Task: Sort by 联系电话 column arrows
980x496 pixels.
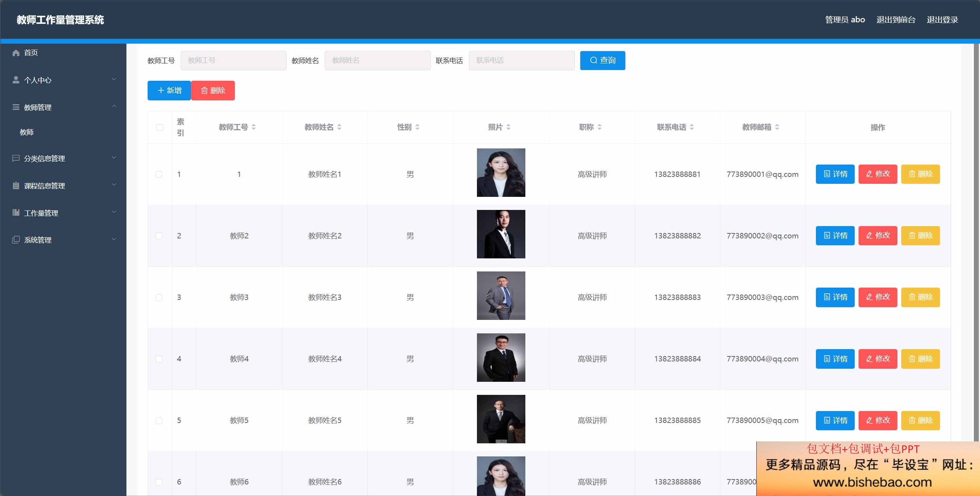Action: pos(692,127)
